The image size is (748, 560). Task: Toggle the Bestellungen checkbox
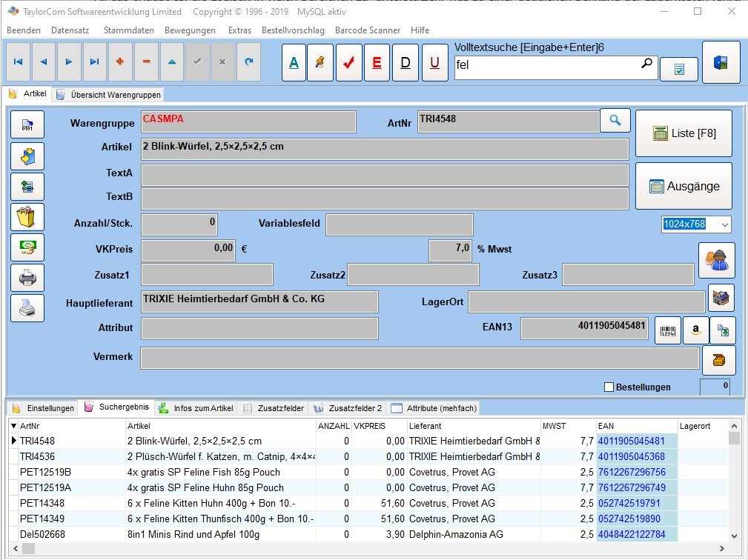coord(609,387)
